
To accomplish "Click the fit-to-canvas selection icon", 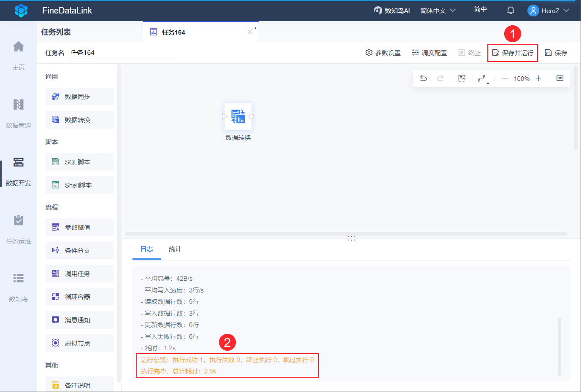I will [x=462, y=78].
